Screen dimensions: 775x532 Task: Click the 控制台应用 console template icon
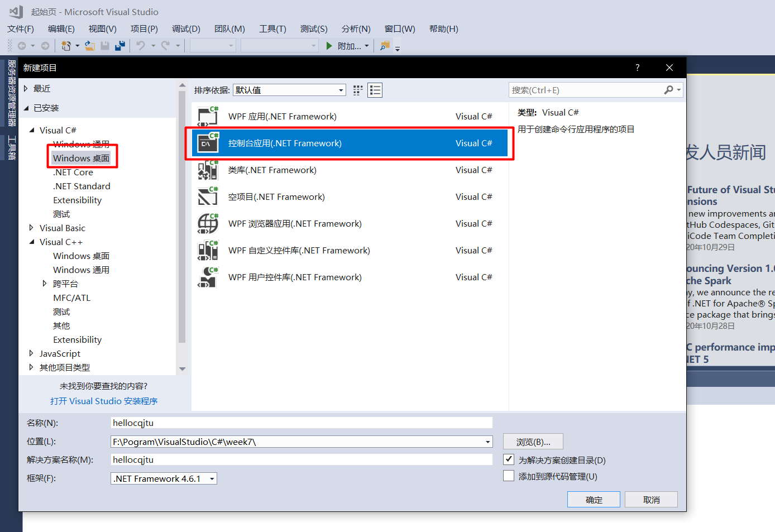[208, 143]
